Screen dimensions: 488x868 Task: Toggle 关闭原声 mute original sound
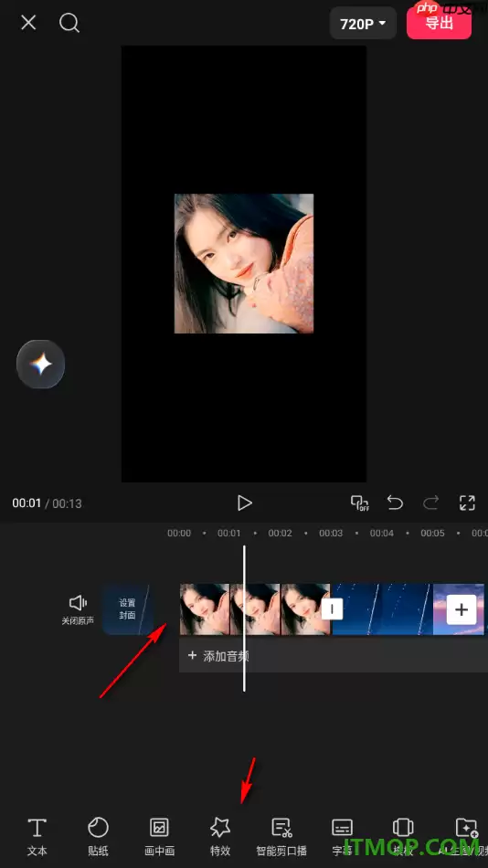click(x=78, y=610)
